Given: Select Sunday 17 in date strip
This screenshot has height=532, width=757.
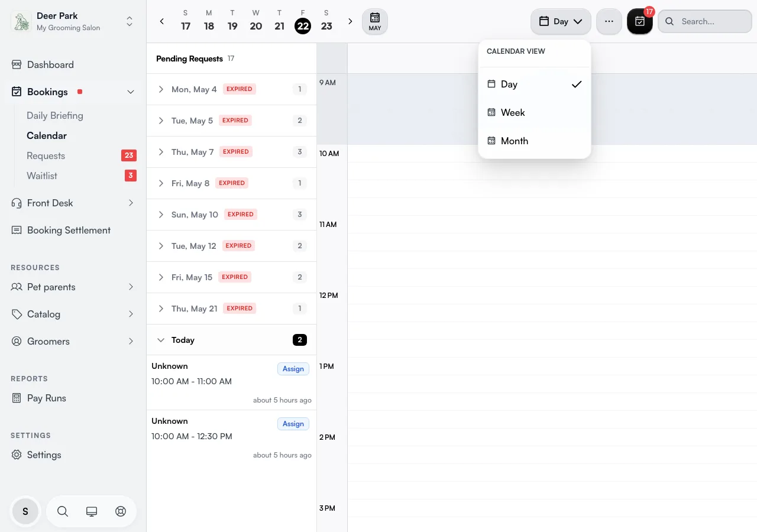Looking at the screenshot, I should pos(186,21).
